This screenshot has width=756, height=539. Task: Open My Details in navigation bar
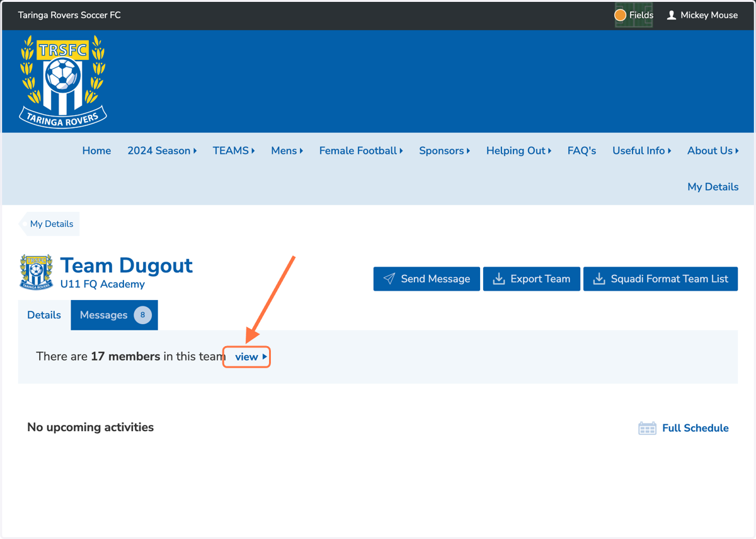(713, 187)
